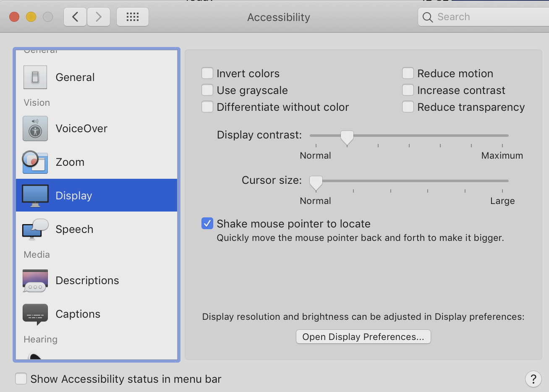549x392 pixels.
Task: Check Show Accessibility status in menu bar
Action: pos(21,379)
